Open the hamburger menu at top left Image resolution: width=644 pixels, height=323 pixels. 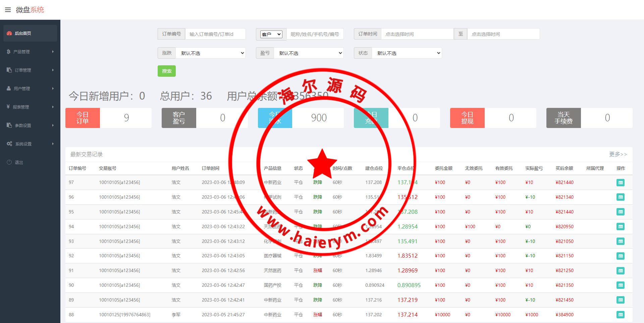(x=8, y=10)
